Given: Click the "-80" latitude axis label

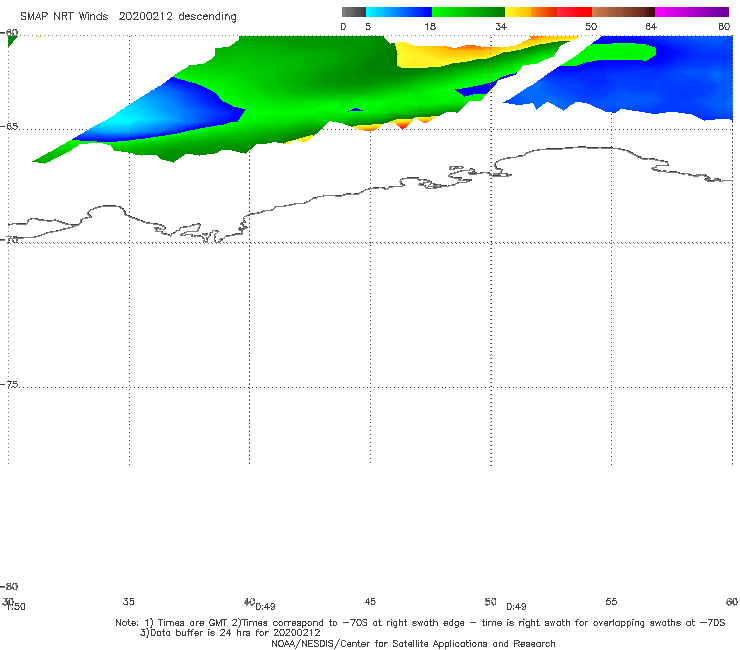Looking at the screenshot, I should point(9,586).
